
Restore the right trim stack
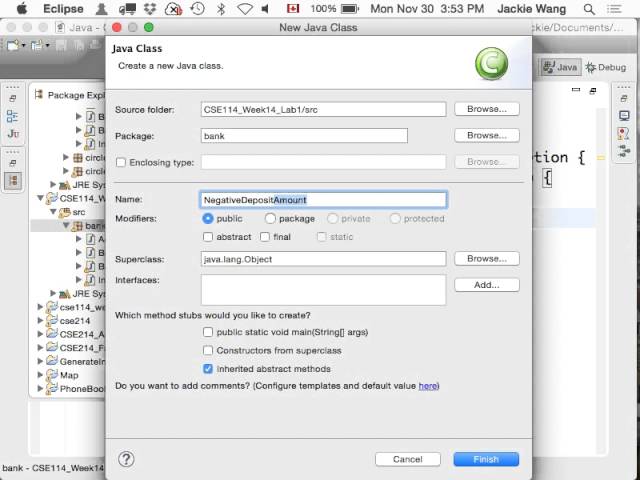624,98
